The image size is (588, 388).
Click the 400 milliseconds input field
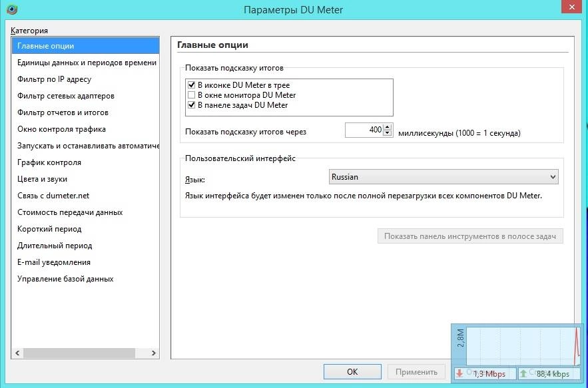point(364,130)
